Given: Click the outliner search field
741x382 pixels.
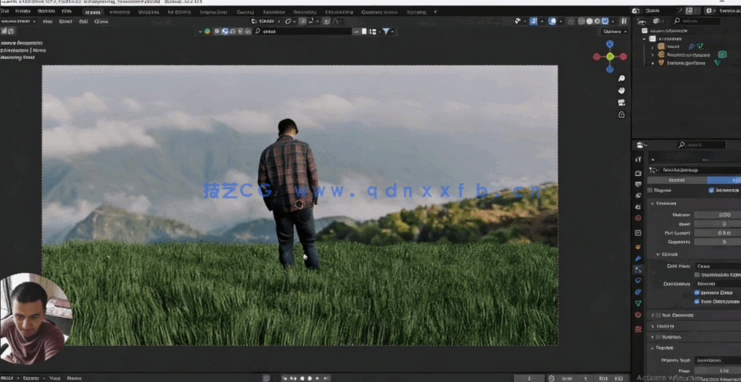Looking at the screenshot, I should point(697,21).
